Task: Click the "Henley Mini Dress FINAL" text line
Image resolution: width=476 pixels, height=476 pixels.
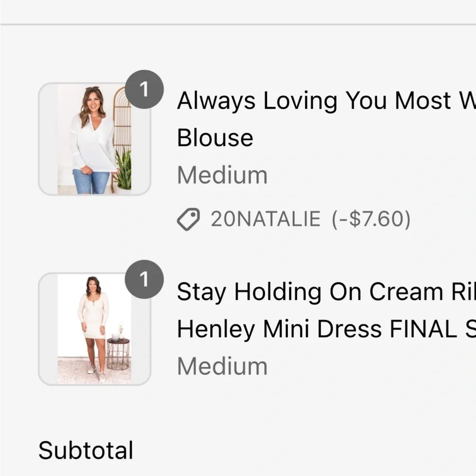Action: (327, 329)
